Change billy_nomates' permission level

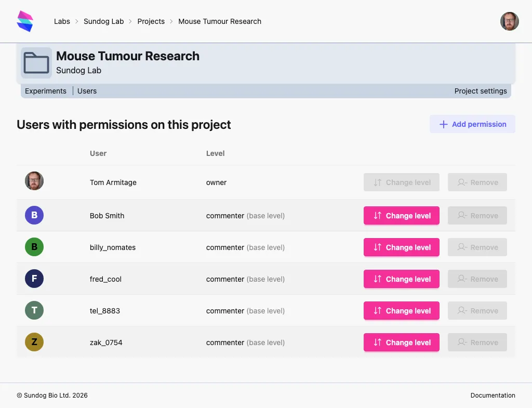(x=401, y=247)
